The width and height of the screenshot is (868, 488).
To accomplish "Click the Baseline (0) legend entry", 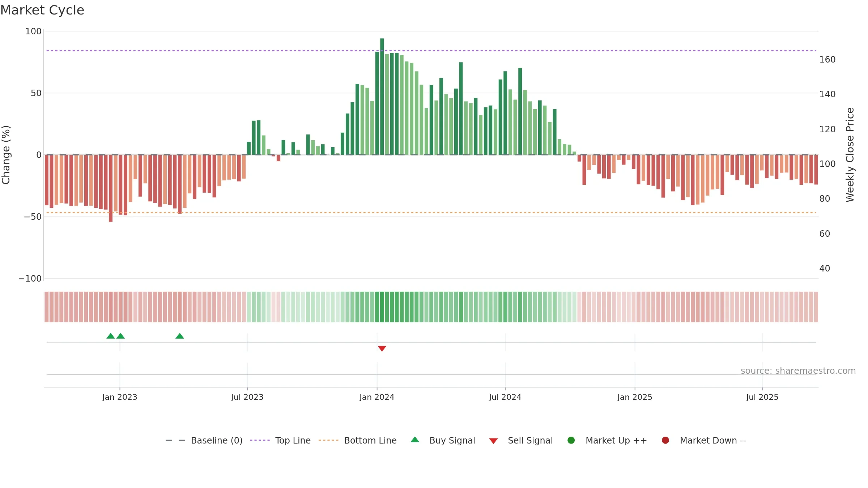I will (x=204, y=440).
